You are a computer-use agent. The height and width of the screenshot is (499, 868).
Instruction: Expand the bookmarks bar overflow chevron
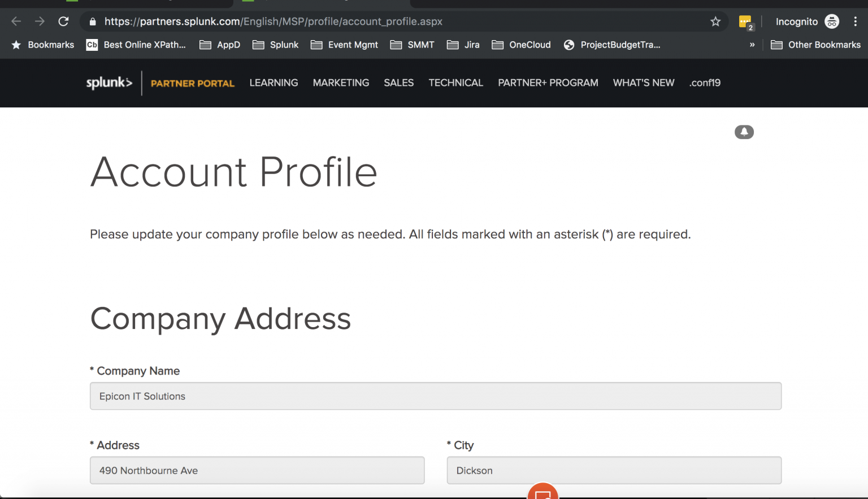tap(752, 45)
